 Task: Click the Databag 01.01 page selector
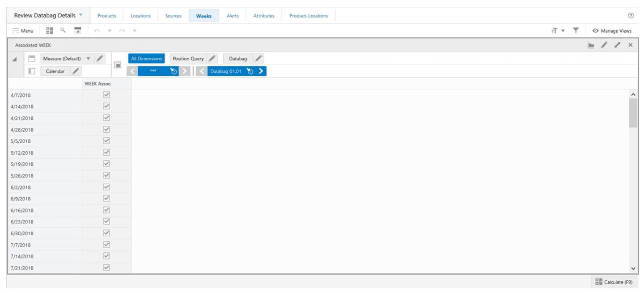[x=226, y=71]
